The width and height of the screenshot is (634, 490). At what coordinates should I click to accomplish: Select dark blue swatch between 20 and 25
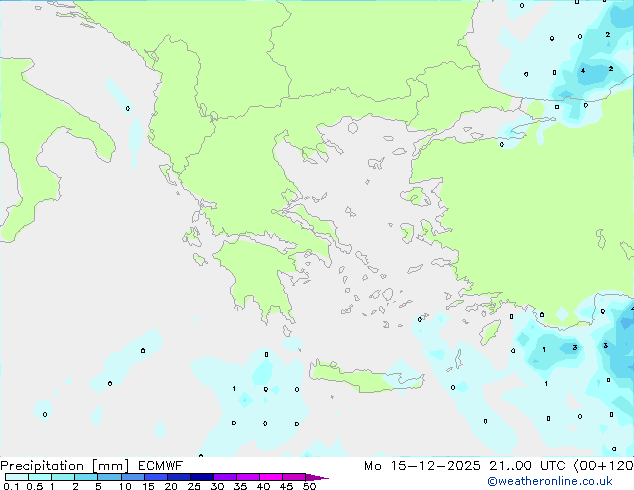click(179, 477)
